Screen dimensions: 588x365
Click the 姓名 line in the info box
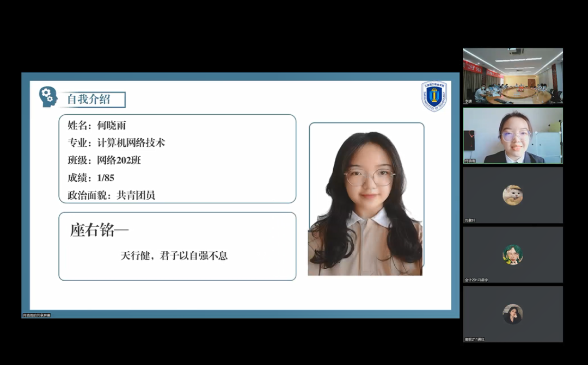point(97,125)
